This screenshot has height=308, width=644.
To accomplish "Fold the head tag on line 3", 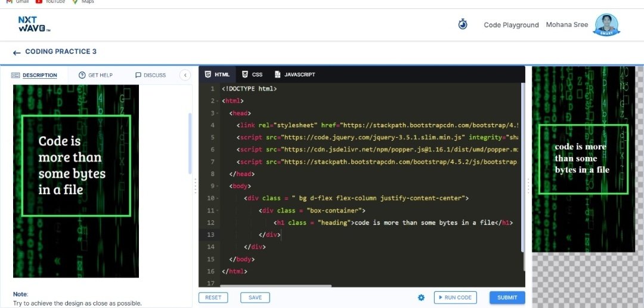I will pos(218,113).
